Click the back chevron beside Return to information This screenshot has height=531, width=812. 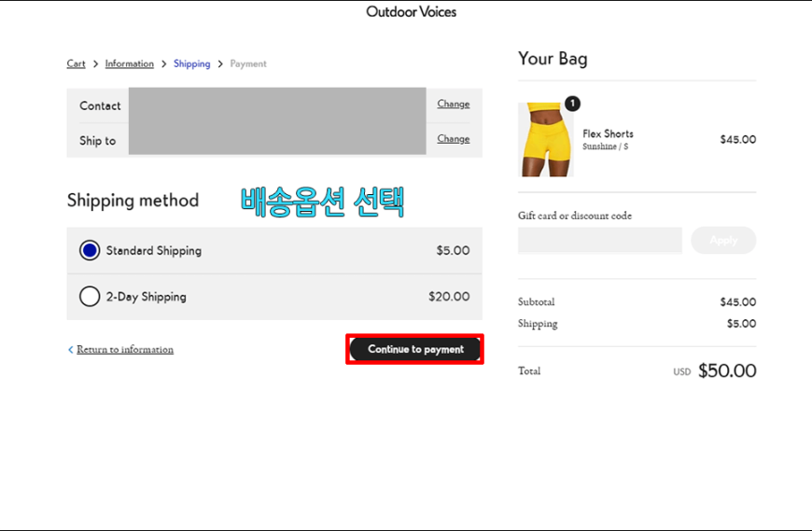coord(70,350)
